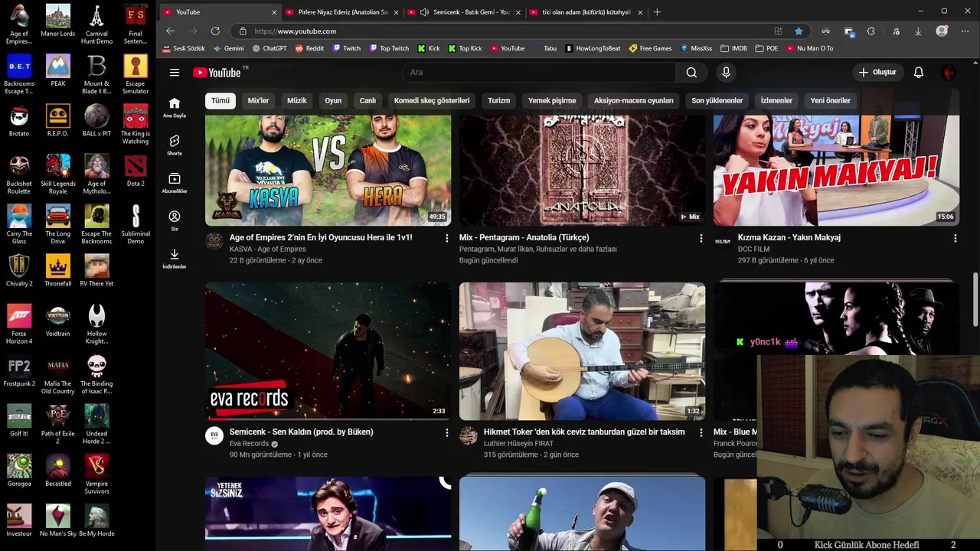
Task: Open options menu for Pentagram Anatolia mix
Action: coord(701,239)
